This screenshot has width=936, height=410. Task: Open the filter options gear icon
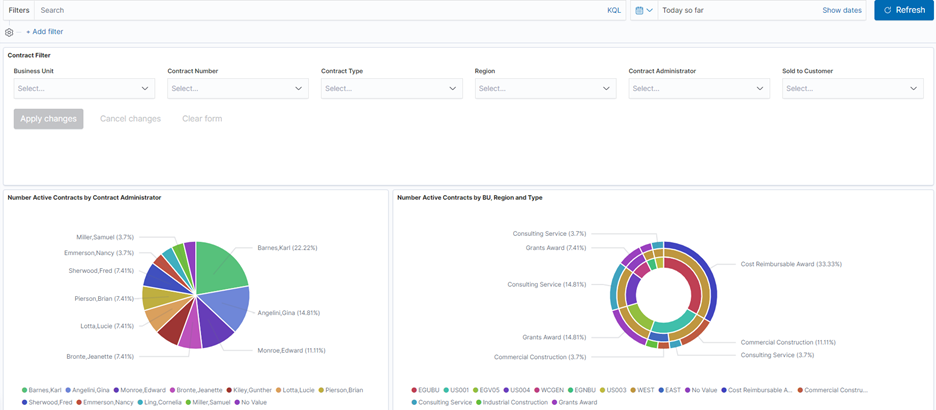[9, 32]
